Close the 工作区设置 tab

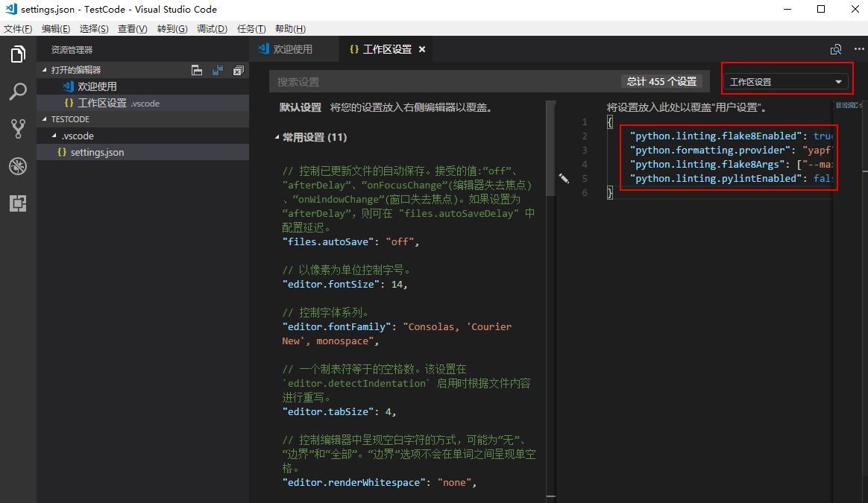coord(421,49)
